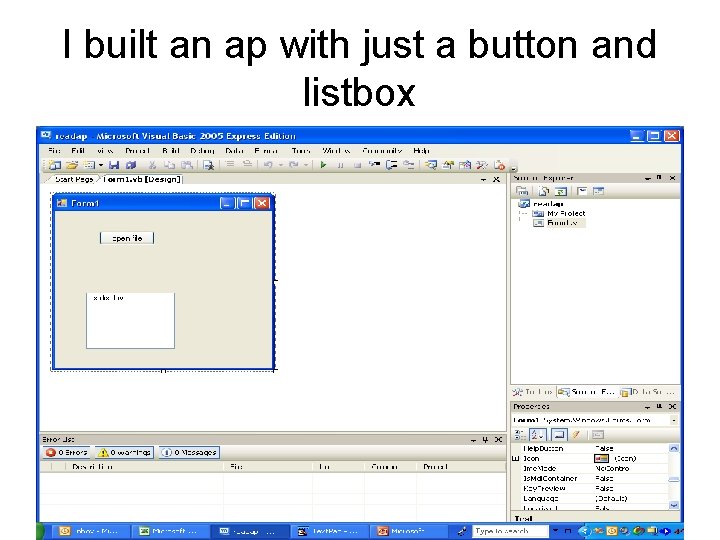Toggle the 0 Messages filter
The image size is (720, 540).
(189, 452)
